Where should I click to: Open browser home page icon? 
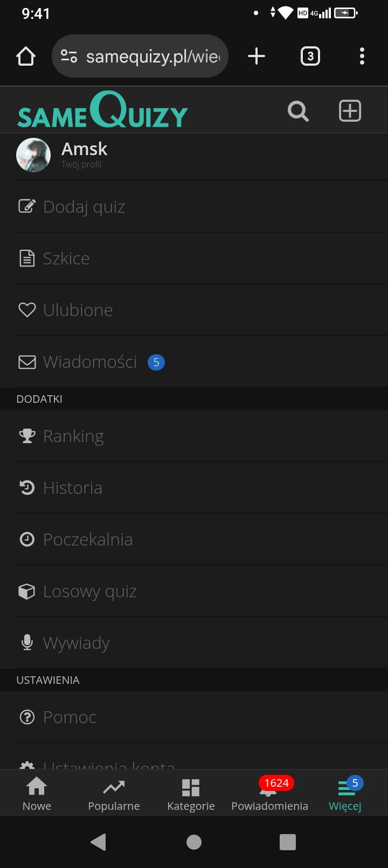pos(26,56)
